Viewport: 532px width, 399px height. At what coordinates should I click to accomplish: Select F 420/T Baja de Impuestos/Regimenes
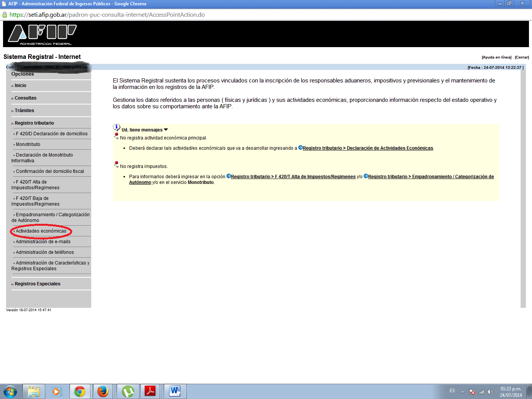[35, 201]
